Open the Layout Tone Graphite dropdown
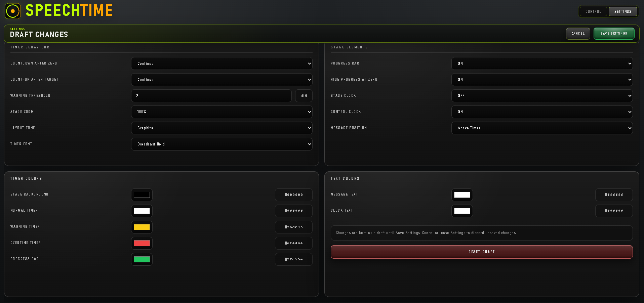 click(x=222, y=128)
